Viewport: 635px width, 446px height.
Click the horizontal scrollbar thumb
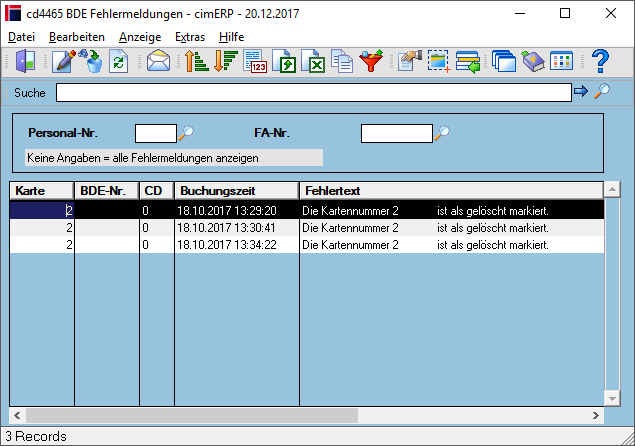pyautogui.click(x=192, y=416)
